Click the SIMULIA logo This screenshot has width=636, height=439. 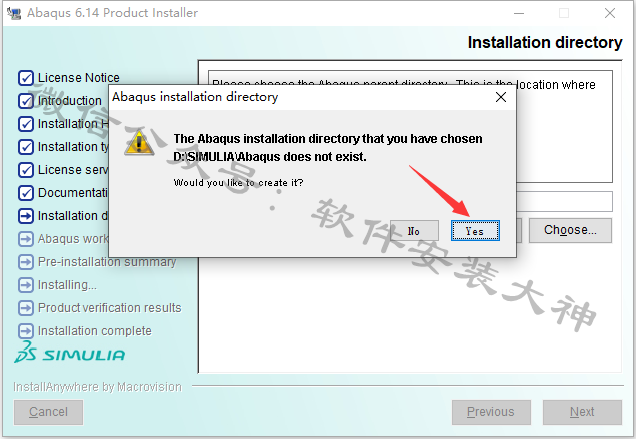pos(69,353)
